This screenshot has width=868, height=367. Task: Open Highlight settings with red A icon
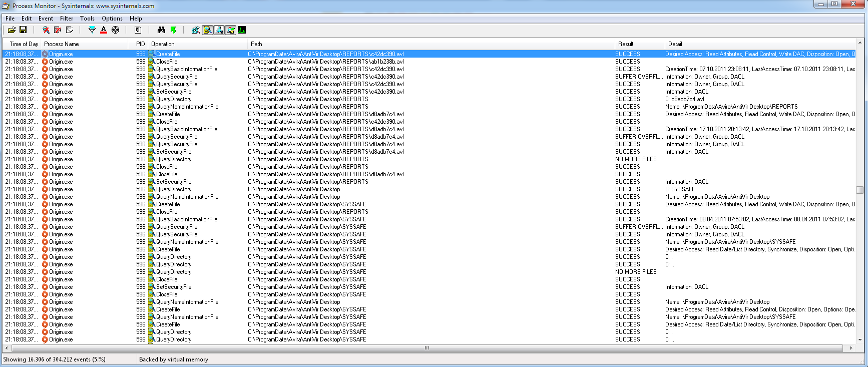[104, 30]
